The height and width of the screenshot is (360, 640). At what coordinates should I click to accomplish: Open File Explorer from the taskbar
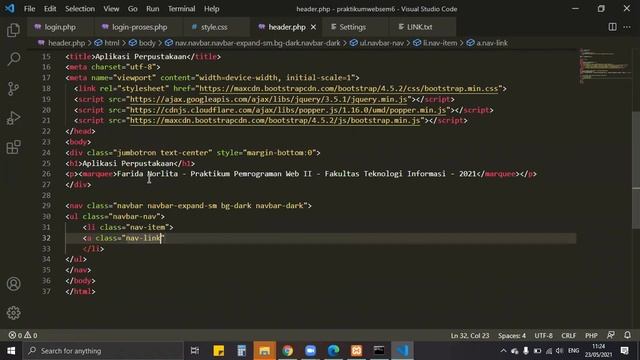[264, 351]
